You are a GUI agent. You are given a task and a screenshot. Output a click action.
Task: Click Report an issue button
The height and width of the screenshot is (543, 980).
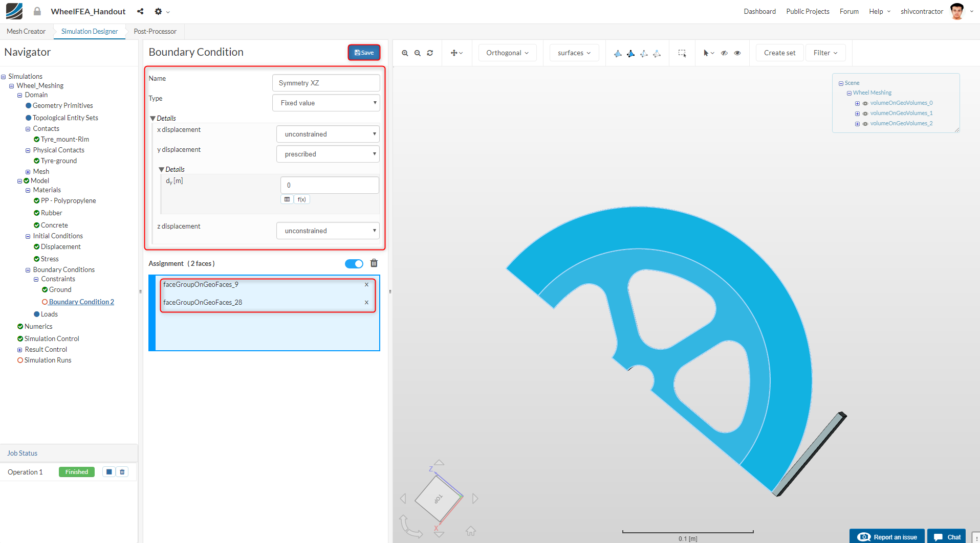click(887, 536)
